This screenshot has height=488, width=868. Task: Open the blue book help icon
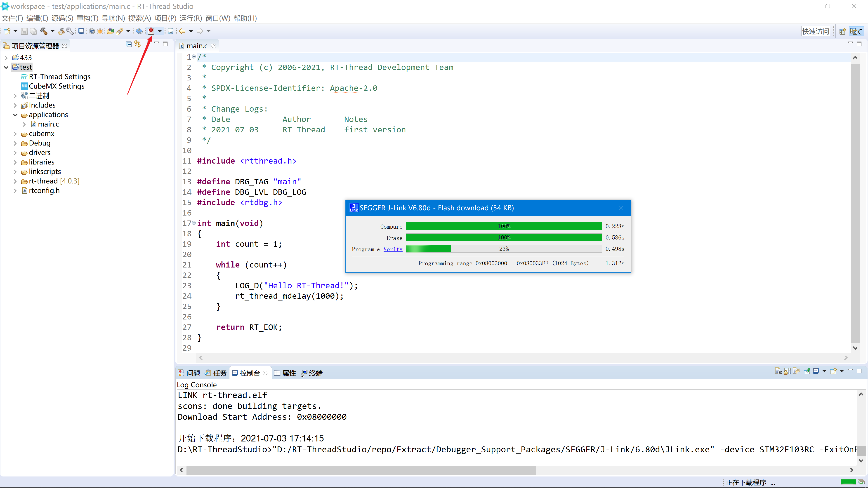(139, 31)
